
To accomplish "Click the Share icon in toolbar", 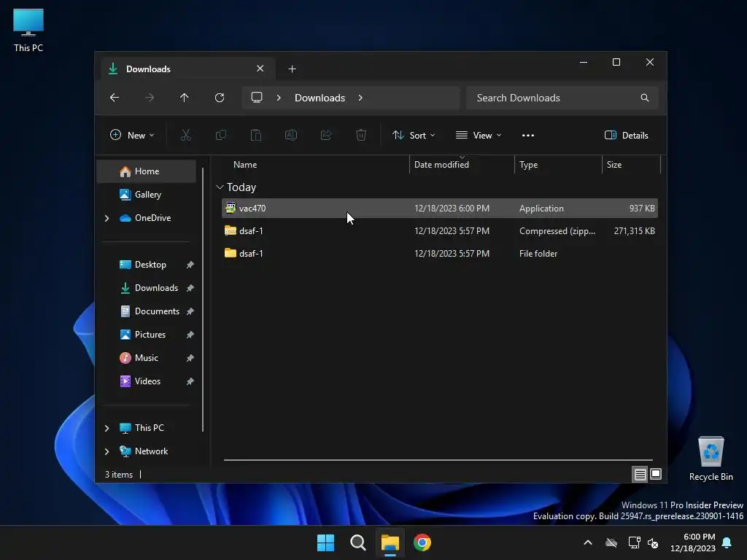I will (x=326, y=135).
